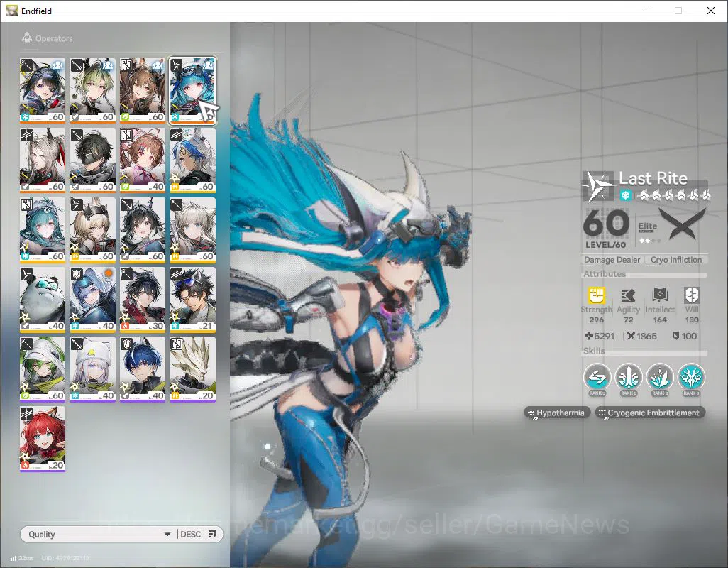Select the blue-haired Last Rite operator card
This screenshot has height=568, width=728.
(193, 90)
